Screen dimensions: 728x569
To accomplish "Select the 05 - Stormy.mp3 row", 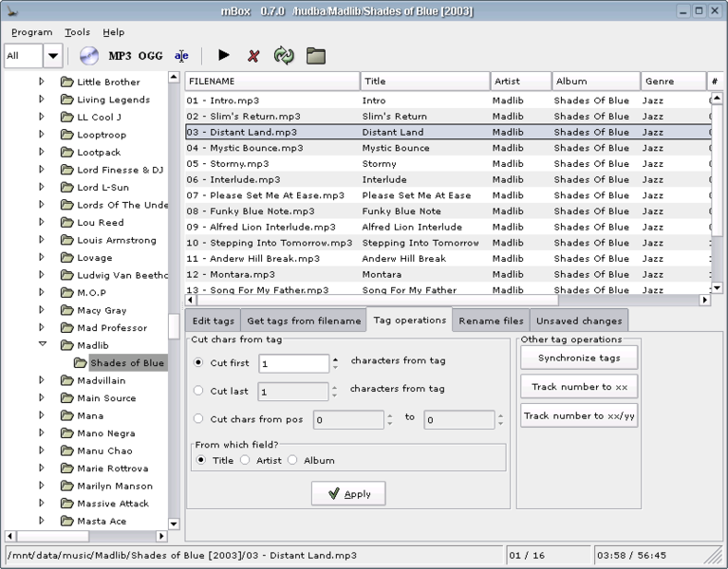I will coord(448,164).
